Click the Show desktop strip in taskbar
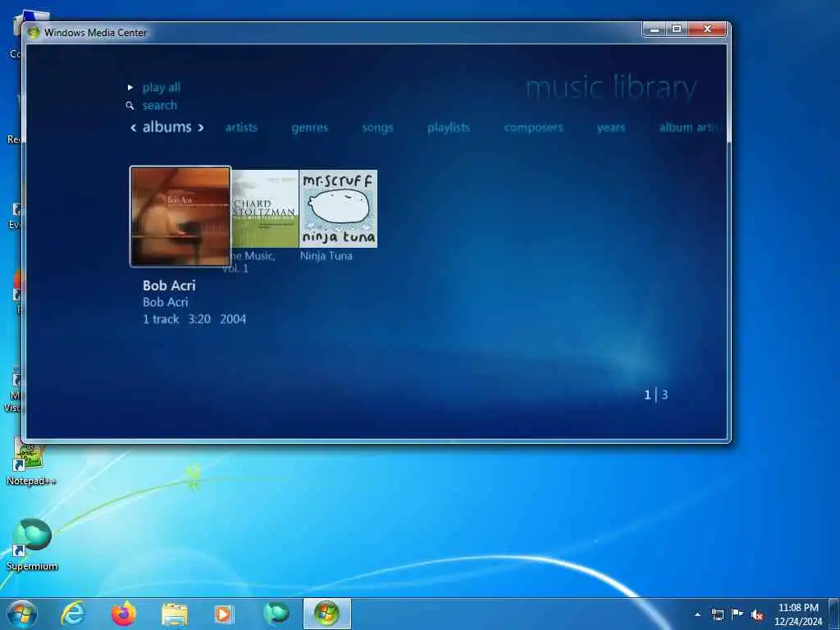The height and width of the screenshot is (630, 840). [x=834, y=614]
